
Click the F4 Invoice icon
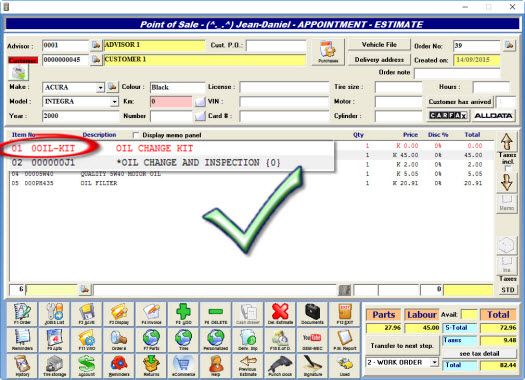(x=151, y=314)
